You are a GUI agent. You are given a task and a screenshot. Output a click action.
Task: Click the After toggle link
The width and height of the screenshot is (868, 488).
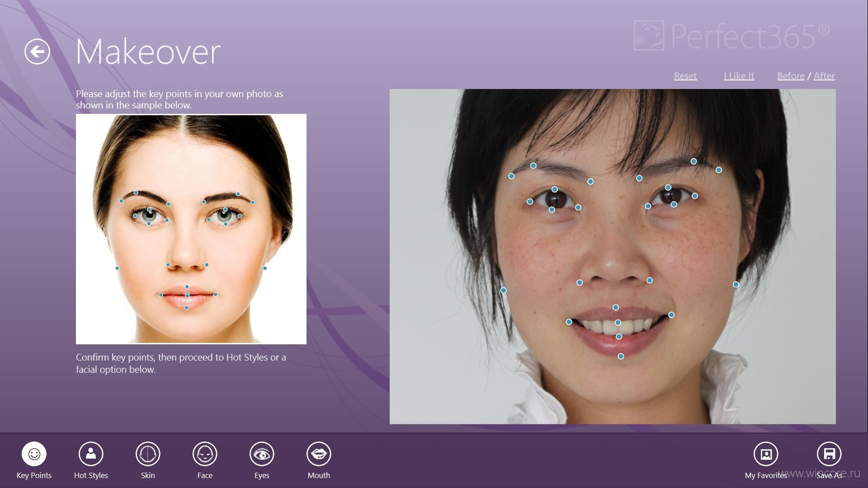[x=825, y=75]
